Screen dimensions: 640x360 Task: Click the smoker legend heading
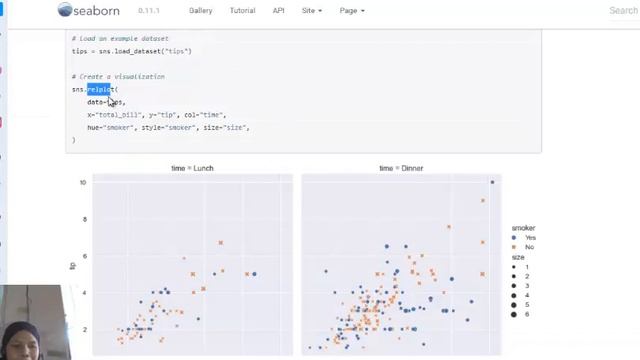point(523,228)
